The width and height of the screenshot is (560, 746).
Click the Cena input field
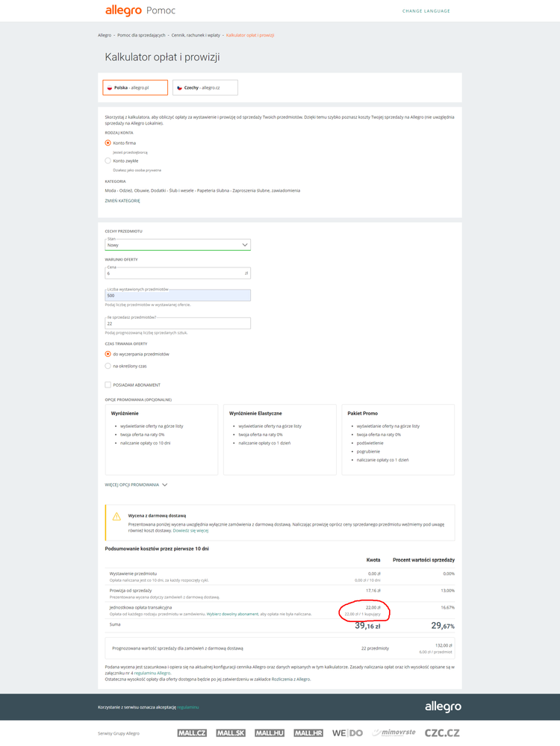point(178,273)
